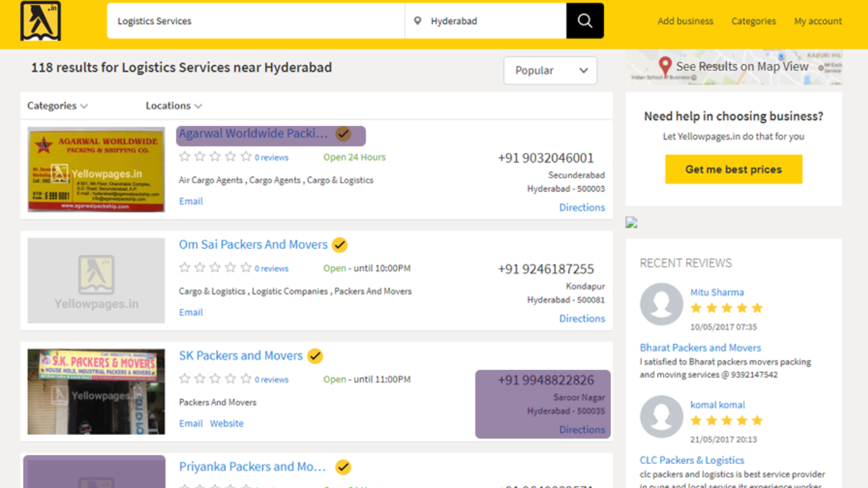Open the Popular sort dropdown
The width and height of the screenshot is (868, 488).
tap(550, 70)
